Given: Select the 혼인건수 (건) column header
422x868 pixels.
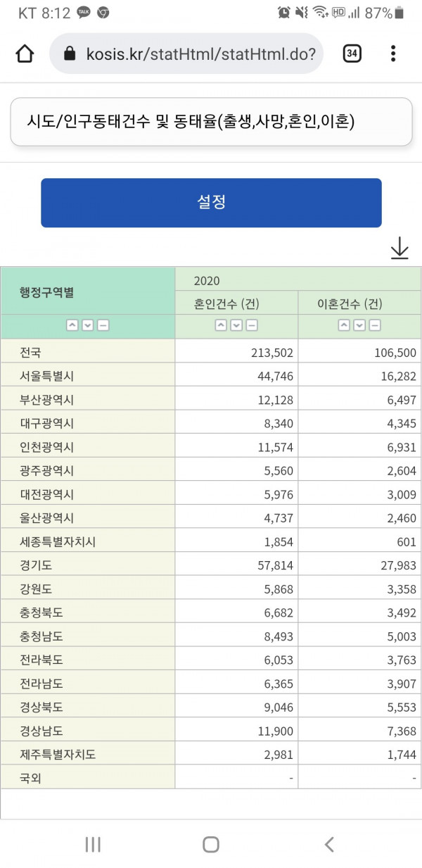Looking at the screenshot, I should [x=237, y=303].
